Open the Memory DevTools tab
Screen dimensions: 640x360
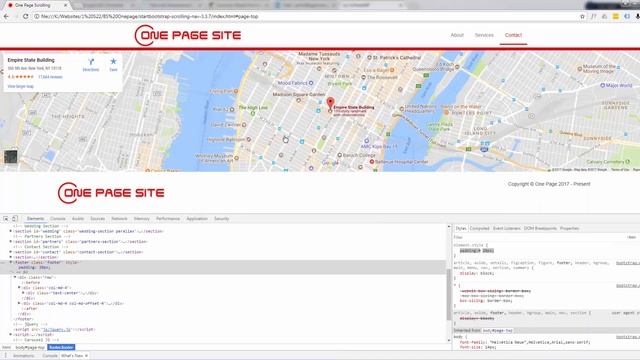pyautogui.click(x=142, y=219)
